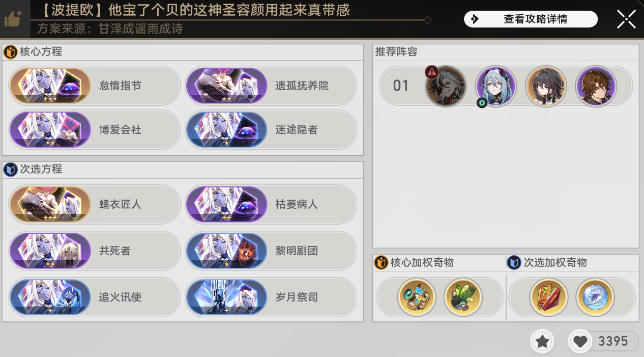Click the red book secondary curio icon

549,297
